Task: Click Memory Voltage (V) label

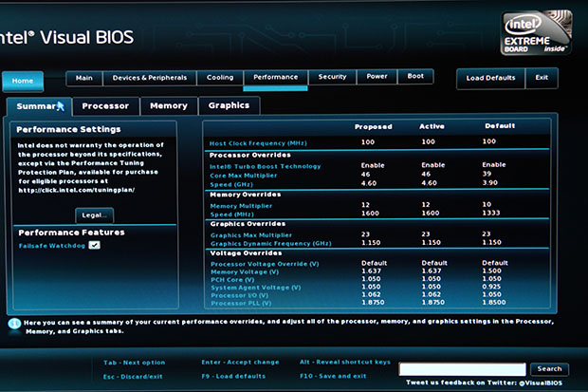Action: coord(245,271)
